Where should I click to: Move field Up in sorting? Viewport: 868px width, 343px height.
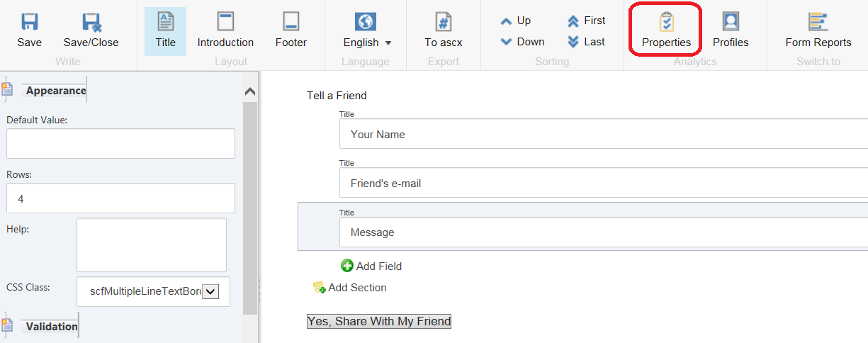click(x=516, y=21)
